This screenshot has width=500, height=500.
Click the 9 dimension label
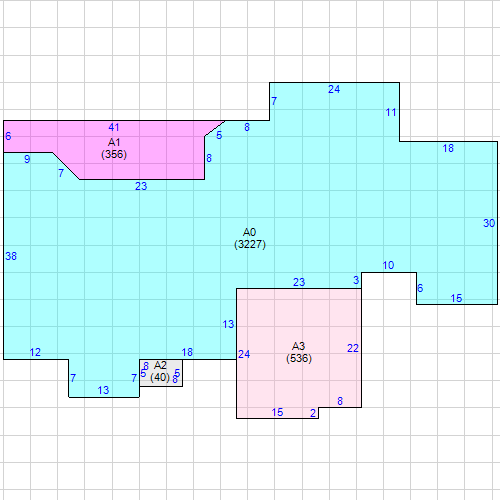pyautogui.click(x=27, y=159)
